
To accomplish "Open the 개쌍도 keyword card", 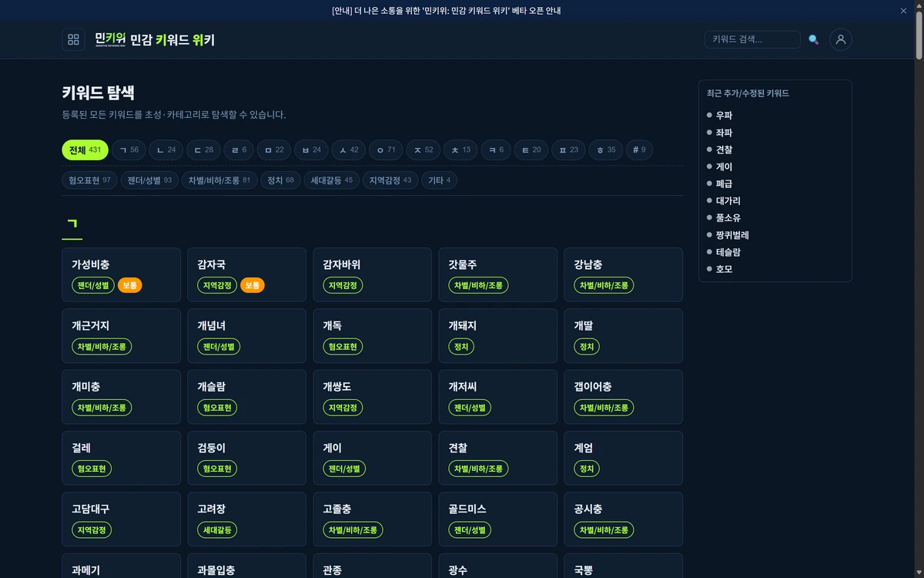I will [x=372, y=397].
